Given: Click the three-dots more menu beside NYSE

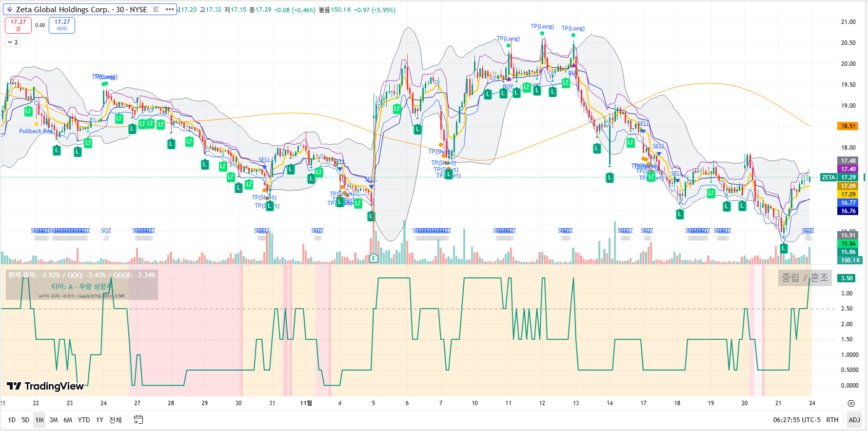Looking at the screenshot, I should 169,9.
